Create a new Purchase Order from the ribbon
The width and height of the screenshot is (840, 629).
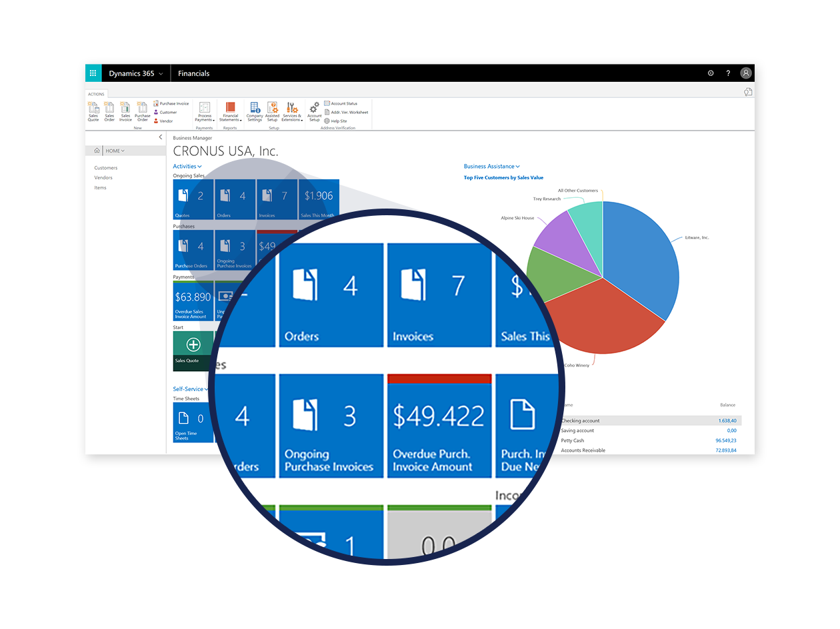click(x=143, y=111)
